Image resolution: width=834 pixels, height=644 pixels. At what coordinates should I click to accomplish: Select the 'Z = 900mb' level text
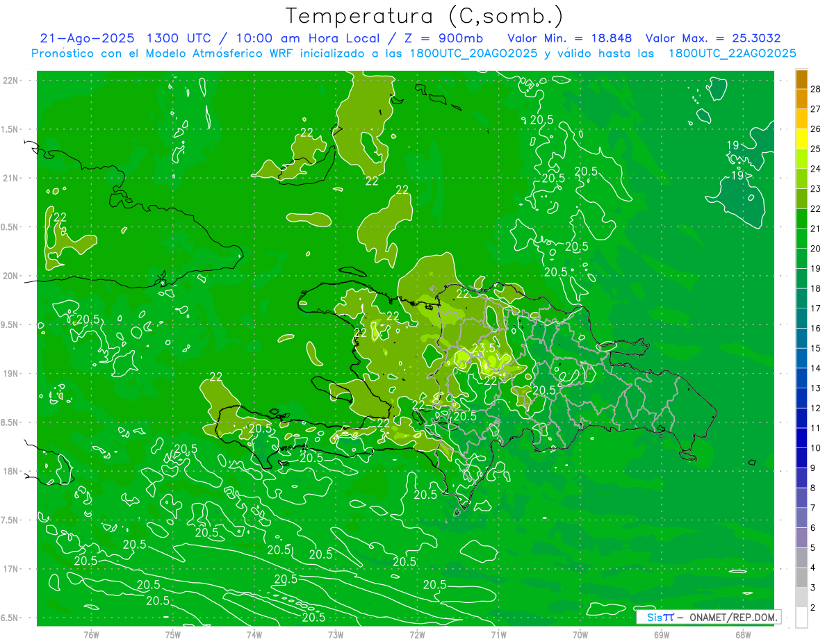coord(442,38)
